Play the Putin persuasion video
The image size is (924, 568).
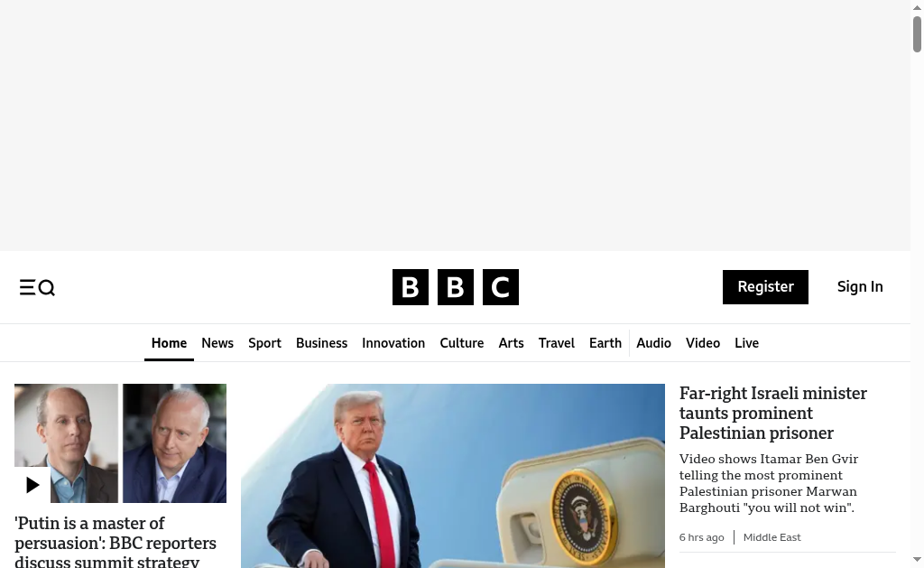tap(32, 485)
